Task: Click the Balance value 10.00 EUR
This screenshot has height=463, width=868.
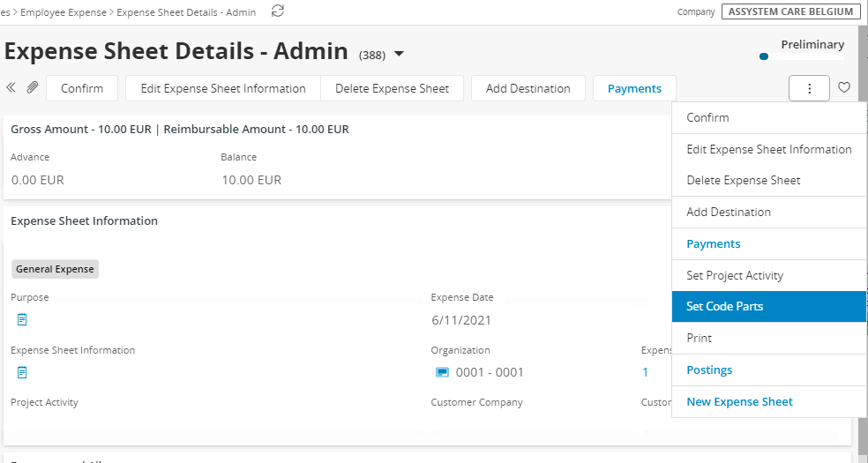Action: point(251,180)
